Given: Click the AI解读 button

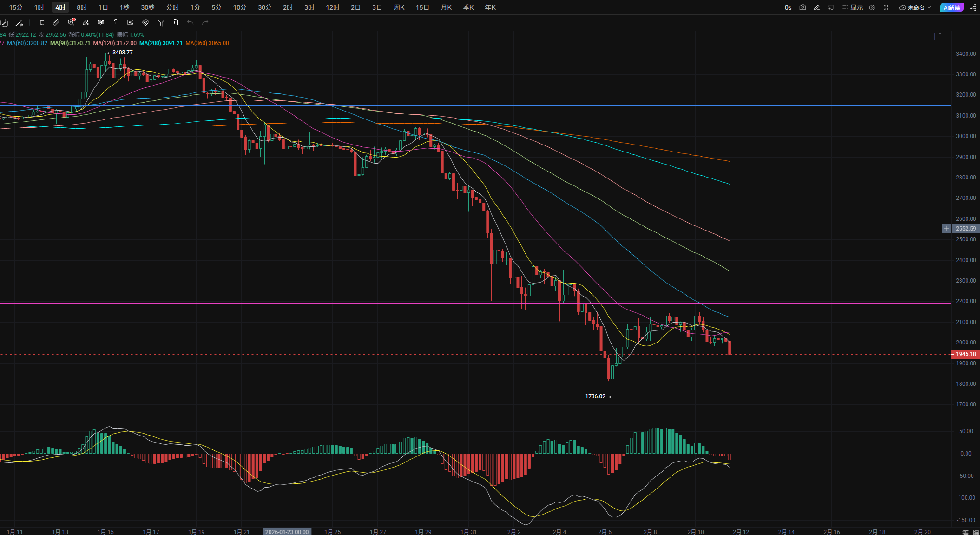Looking at the screenshot, I should pyautogui.click(x=951, y=7).
